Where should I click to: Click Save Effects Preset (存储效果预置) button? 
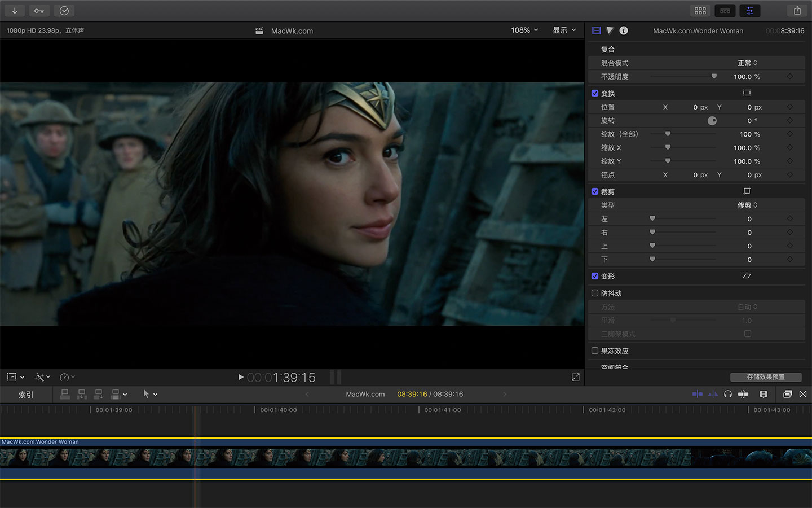(x=766, y=377)
